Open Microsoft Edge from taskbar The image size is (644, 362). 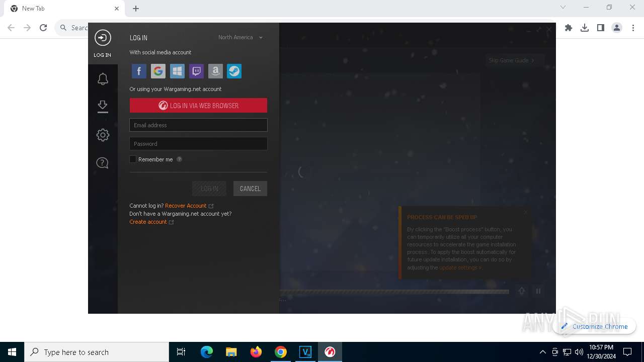coord(207,352)
